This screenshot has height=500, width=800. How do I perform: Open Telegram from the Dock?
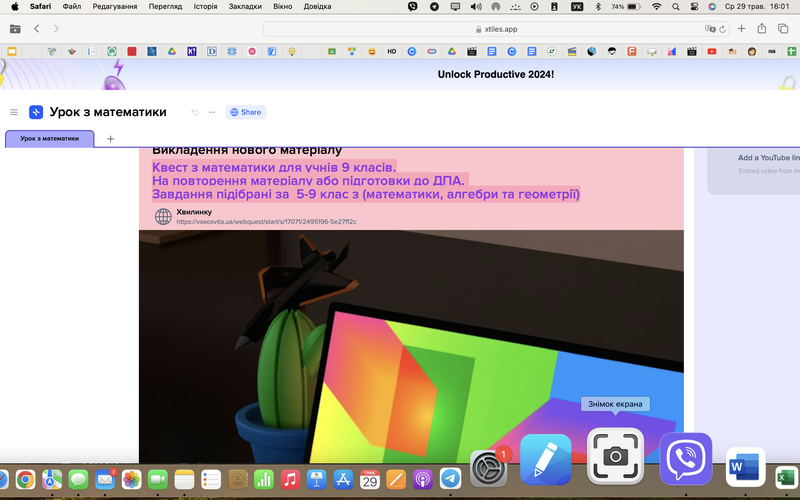click(451, 479)
